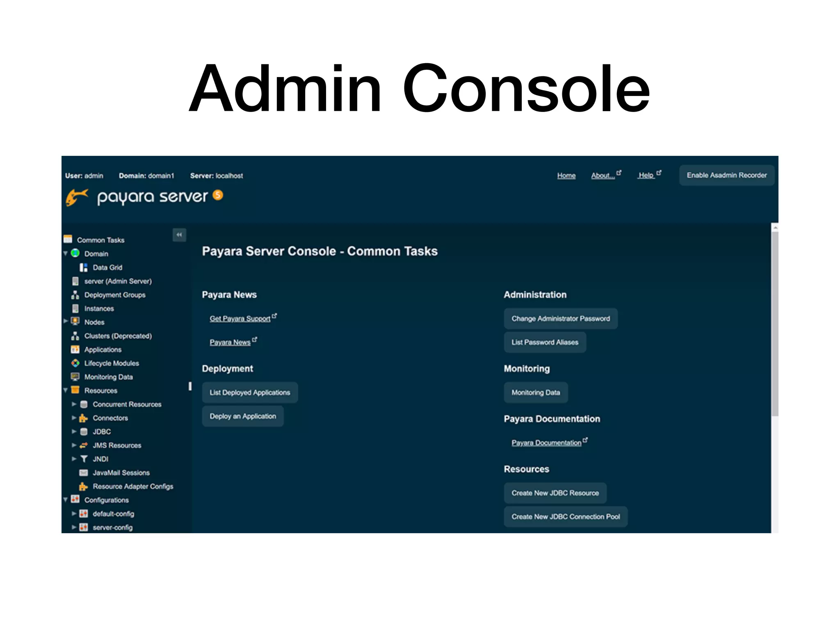Collapse the Configurations tree node
Image resolution: width=840 pixels, height=630 pixels.
(66, 500)
